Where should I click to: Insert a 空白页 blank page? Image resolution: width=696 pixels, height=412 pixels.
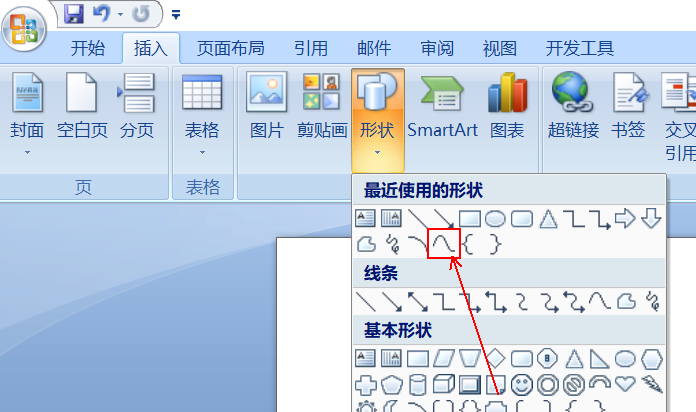coord(82,106)
